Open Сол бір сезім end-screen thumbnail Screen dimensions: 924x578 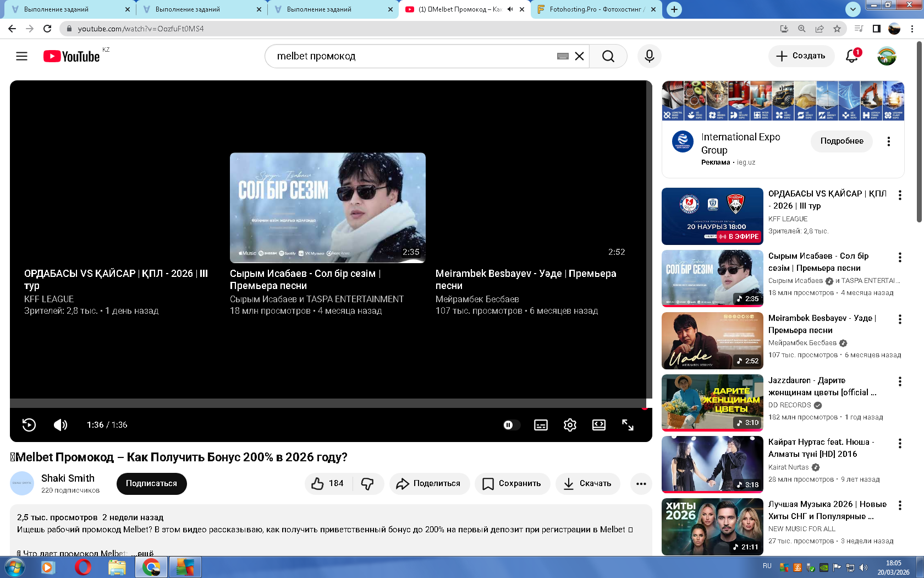[328, 208]
